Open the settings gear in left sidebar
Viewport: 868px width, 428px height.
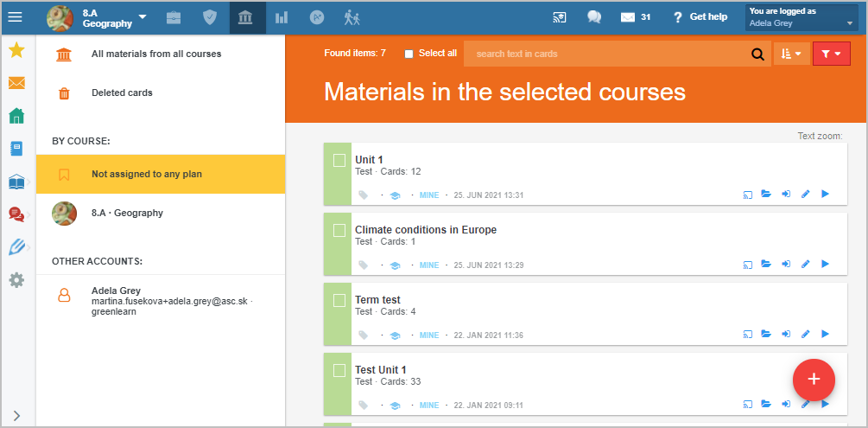coord(16,280)
